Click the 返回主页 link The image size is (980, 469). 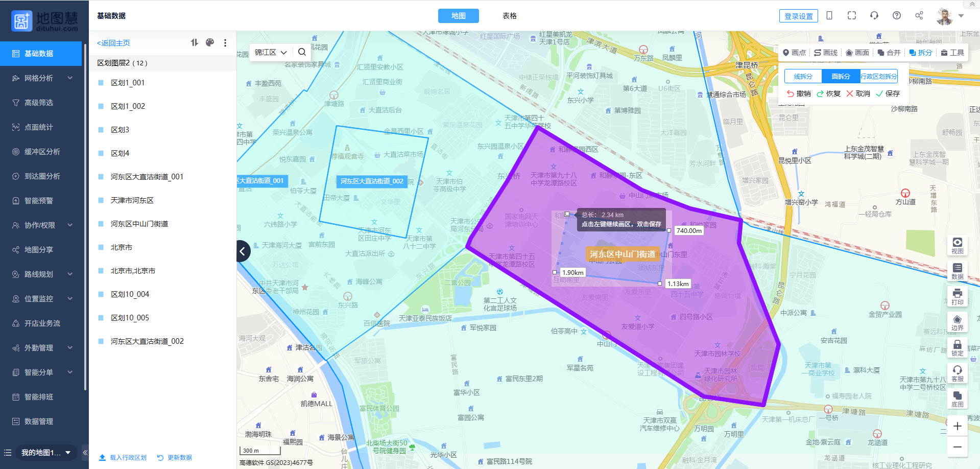tap(113, 43)
